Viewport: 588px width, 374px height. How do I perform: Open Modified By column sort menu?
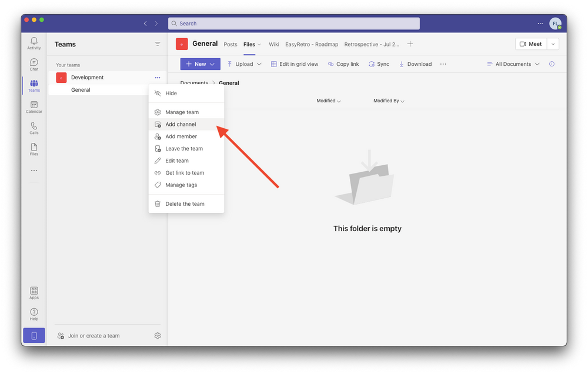pyautogui.click(x=389, y=101)
